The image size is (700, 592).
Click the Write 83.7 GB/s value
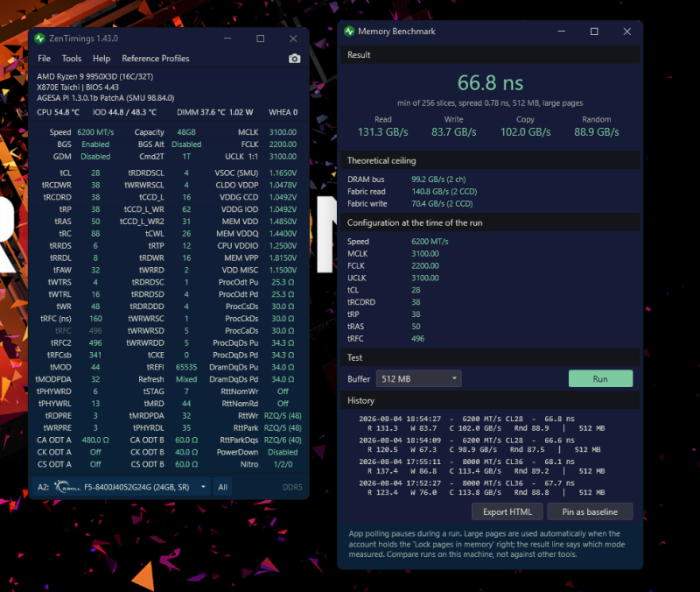pyautogui.click(x=453, y=132)
